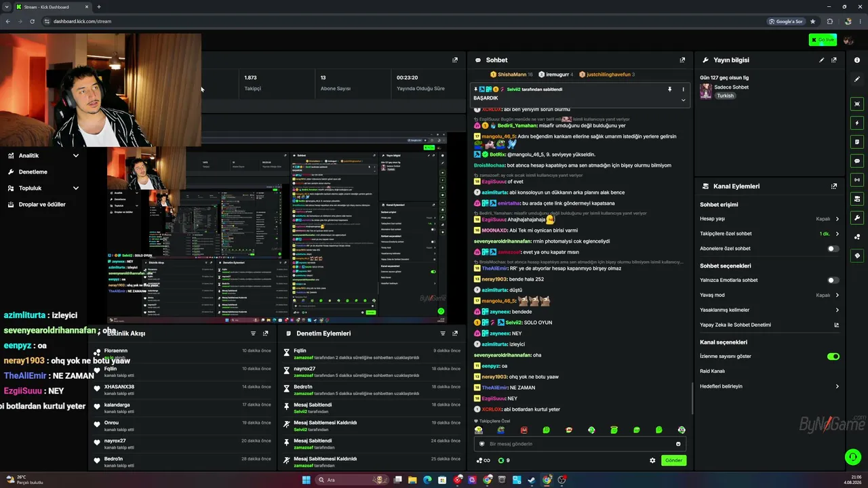Open Takipçilere özel sohbet duration setting

click(770, 234)
